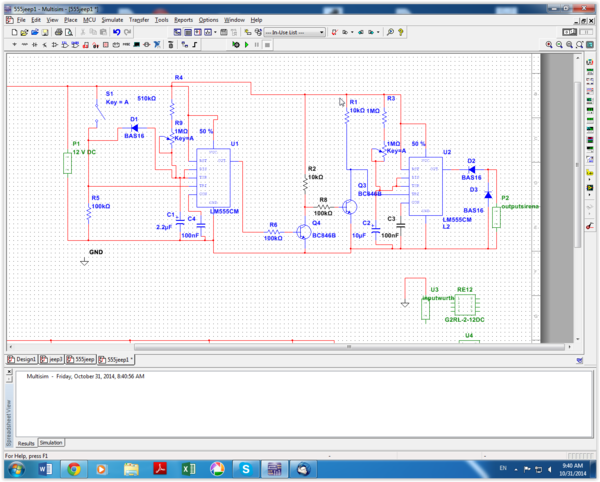Image resolution: width=600 pixels, height=482 pixels.
Task: Click the Windows Start button
Action: pyautogui.click(x=16, y=469)
